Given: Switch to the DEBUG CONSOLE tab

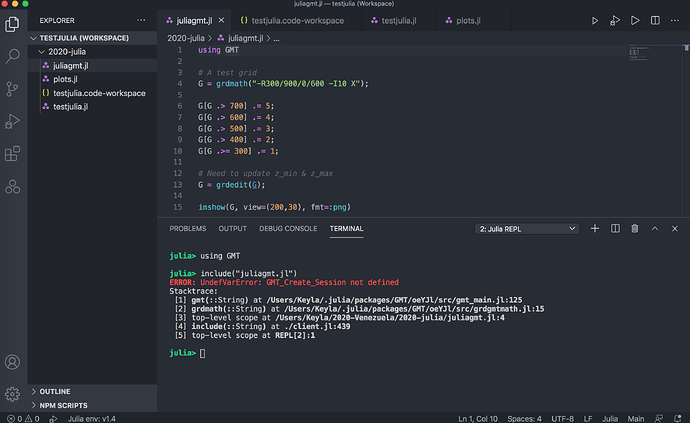Looking at the screenshot, I should point(288,228).
